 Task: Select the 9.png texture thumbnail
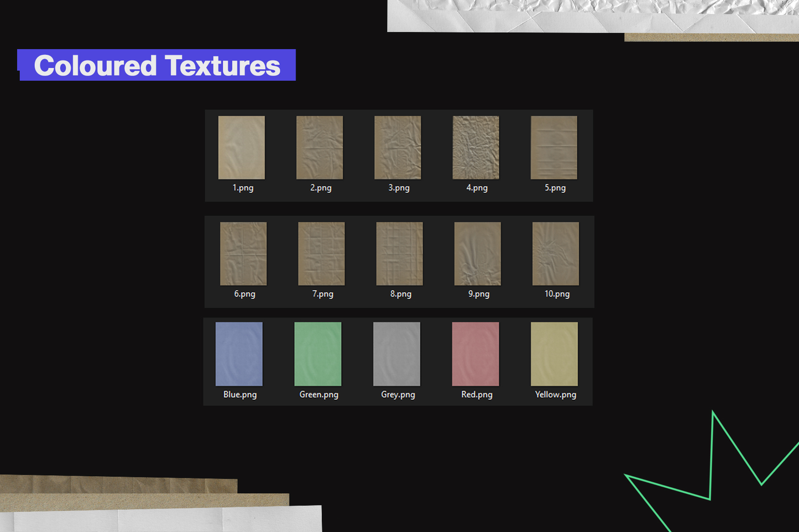point(477,254)
